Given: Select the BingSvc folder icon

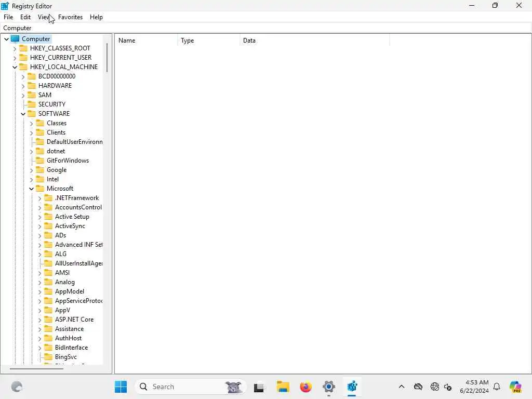Looking at the screenshot, I should tap(48, 356).
